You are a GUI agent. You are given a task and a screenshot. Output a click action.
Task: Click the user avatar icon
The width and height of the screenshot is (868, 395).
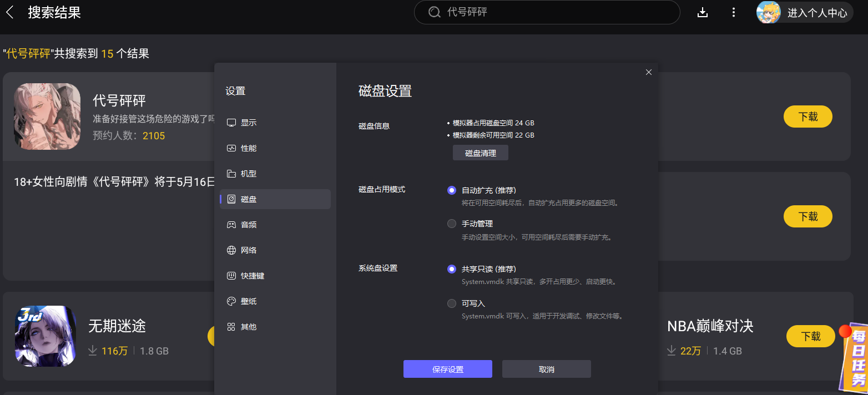pyautogui.click(x=769, y=12)
